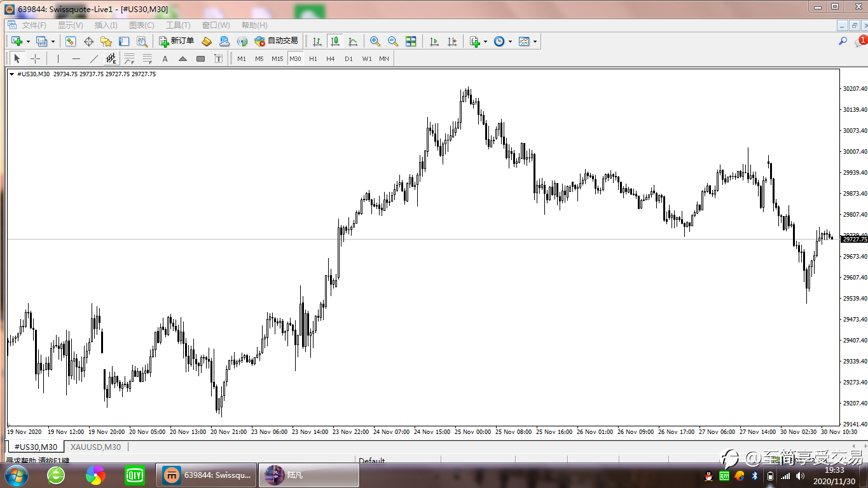Click the 新订单 new order button

click(x=177, y=41)
